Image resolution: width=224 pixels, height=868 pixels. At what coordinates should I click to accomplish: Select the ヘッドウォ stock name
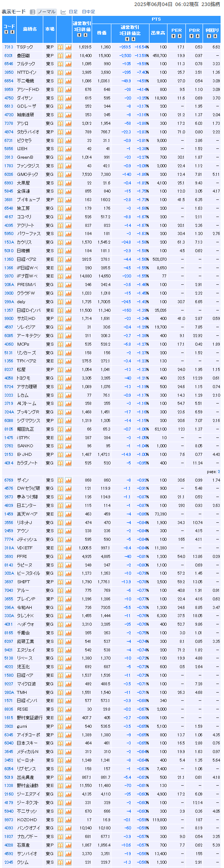pos(25,624)
